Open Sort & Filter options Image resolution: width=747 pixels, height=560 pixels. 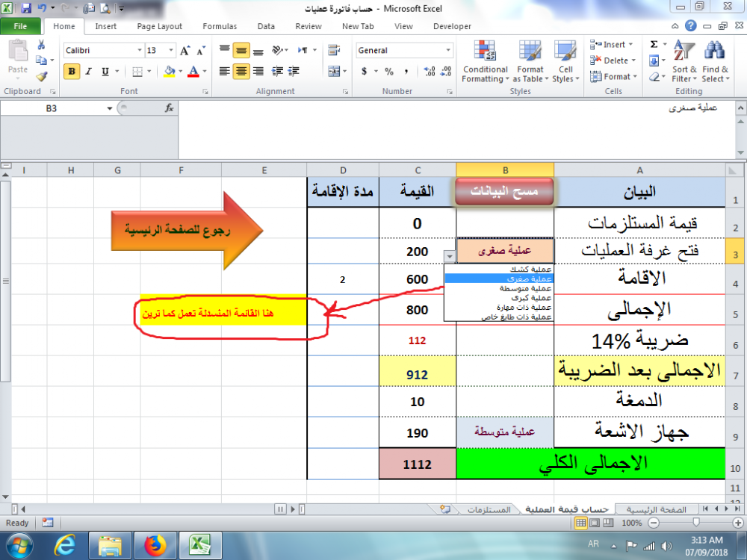(684, 63)
